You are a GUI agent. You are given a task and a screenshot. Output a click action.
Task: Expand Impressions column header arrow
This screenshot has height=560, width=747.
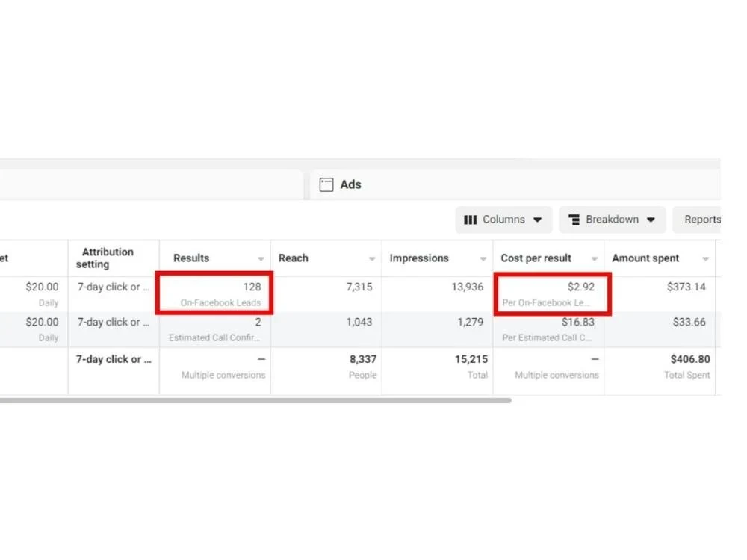[483, 258]
